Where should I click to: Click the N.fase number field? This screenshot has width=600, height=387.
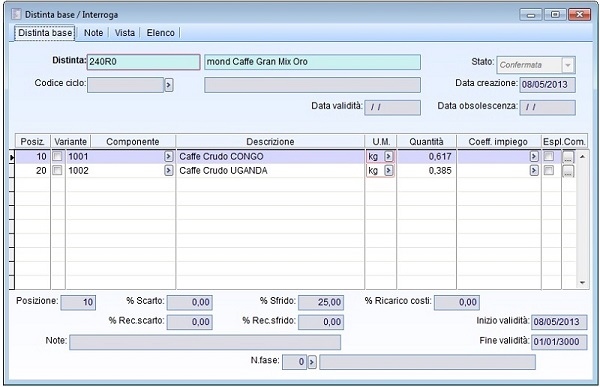click(x=294, y=362)
